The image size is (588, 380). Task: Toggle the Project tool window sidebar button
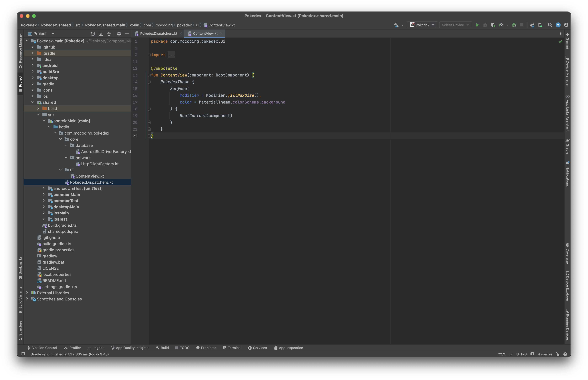pyautogui.click(x=20, y=83)
